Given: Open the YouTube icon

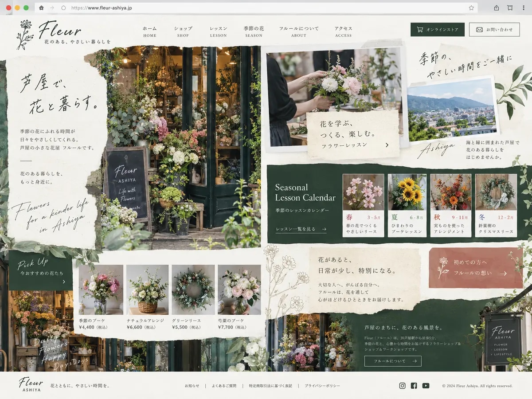Looking at the screenshot, I should coord(426,386).
